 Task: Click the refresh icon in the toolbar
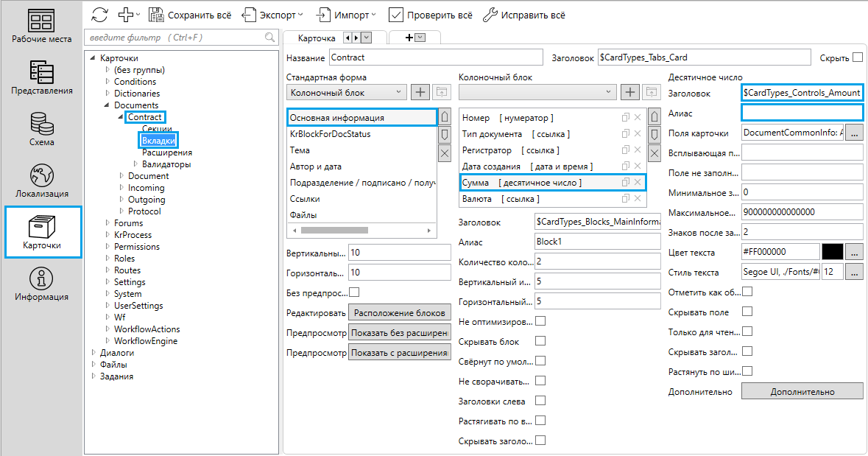pyautogui.click(x=100, y=15)
